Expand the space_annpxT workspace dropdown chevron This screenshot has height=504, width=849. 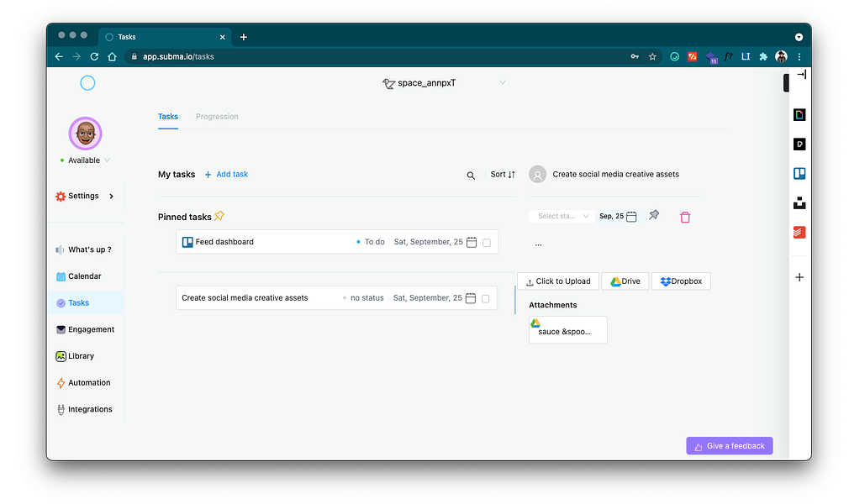tap(503, 83)
